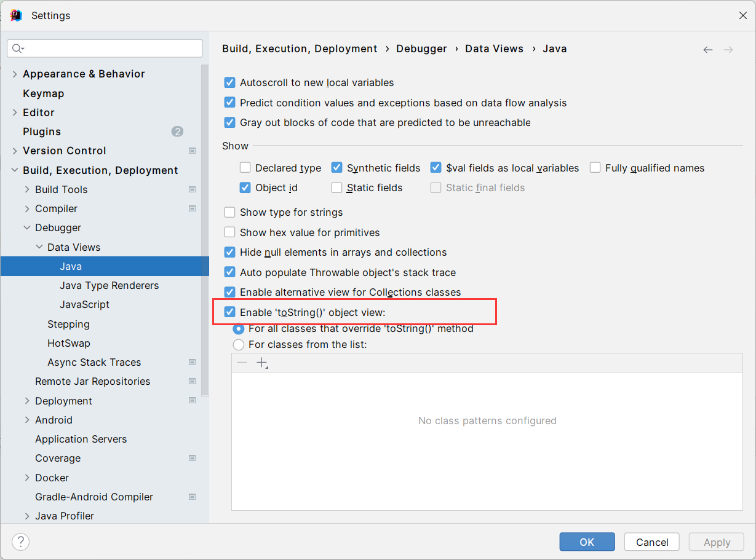Select 'For classes from the list' radio option
The width and height of the screenshot is (756, 560).
239,345
